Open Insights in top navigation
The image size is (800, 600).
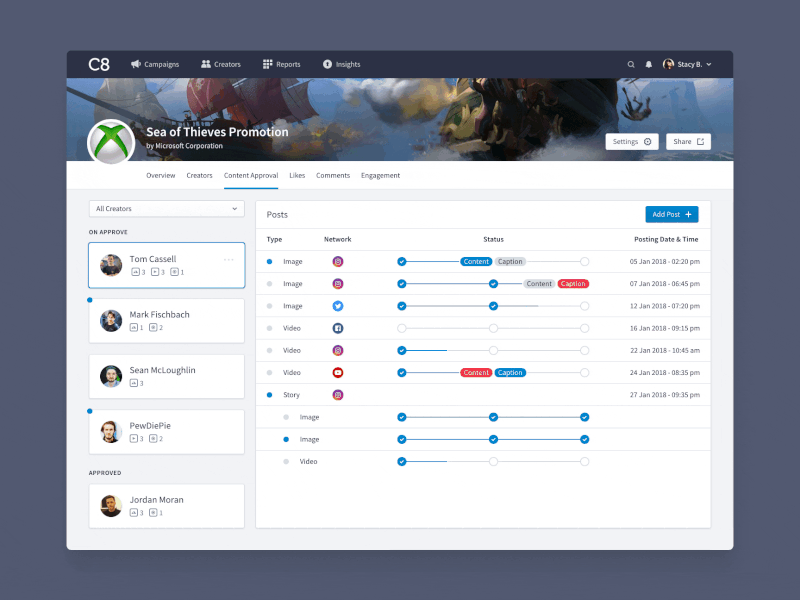(x=342, y=64)
